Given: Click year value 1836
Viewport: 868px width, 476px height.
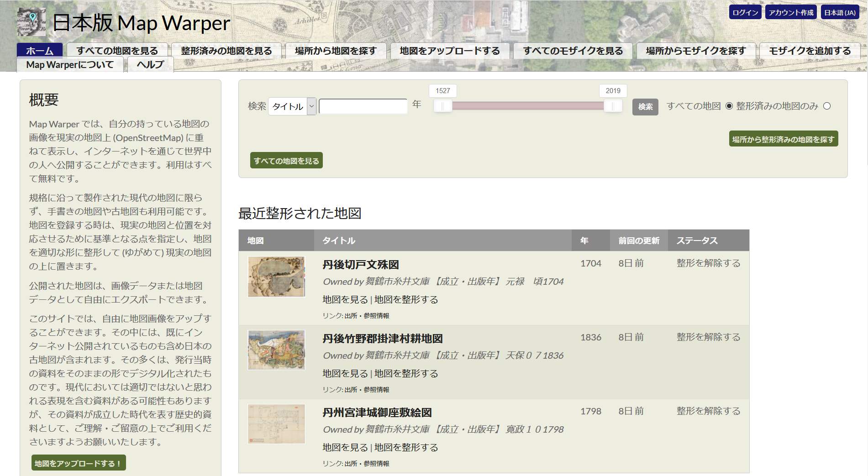Looking at the screenshot, I should click(x=591, y=337).
